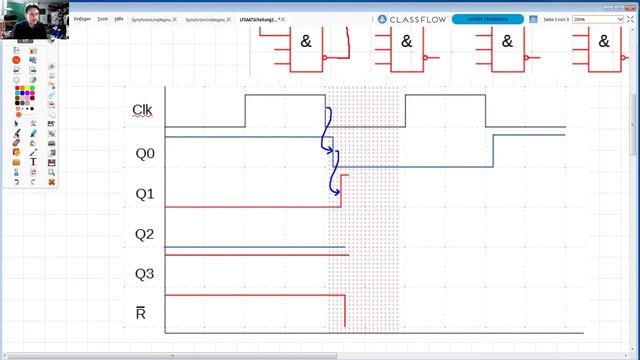Viewport: 640px width, 360px height.
Task: Click the Geräte verbinden button
Action: (x=488, y=19)
